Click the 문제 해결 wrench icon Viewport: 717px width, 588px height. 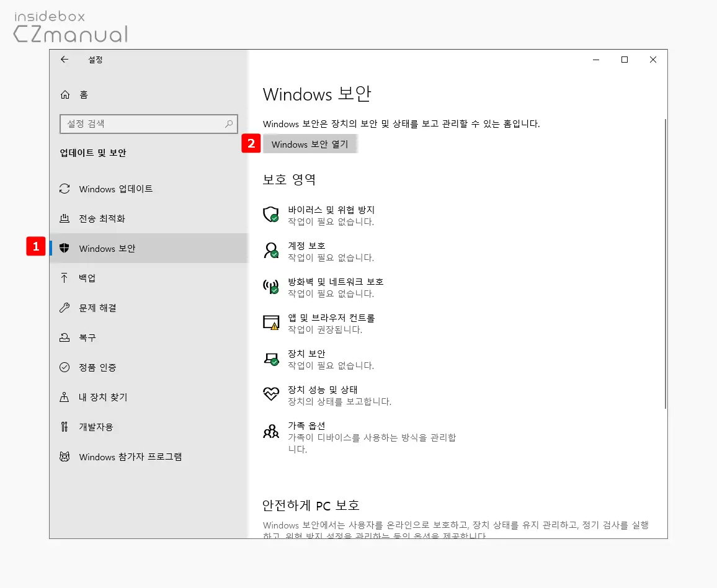pos(65,308)
